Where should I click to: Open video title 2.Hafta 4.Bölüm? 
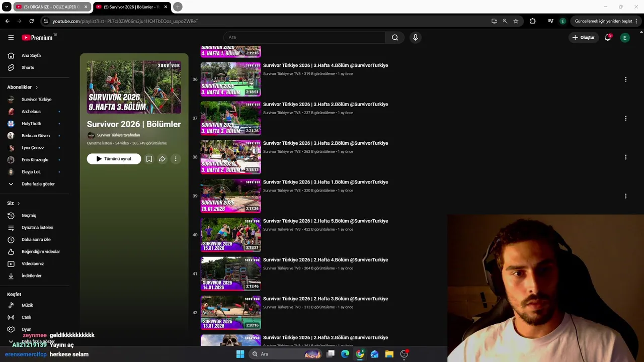[326, 260]
